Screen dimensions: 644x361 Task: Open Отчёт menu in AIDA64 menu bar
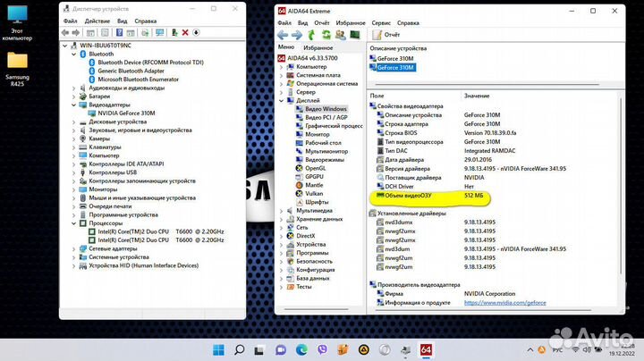pos(322,23)
